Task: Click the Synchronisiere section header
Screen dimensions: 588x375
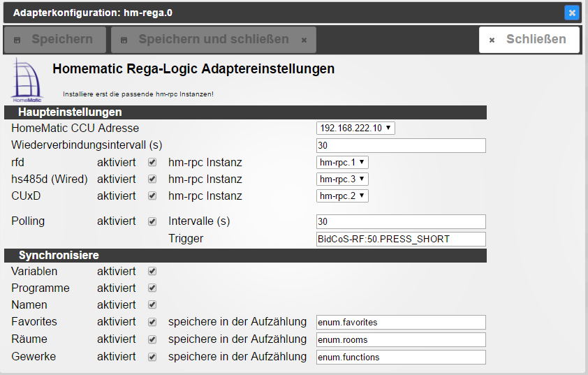Action: click(x=245, y=256)
